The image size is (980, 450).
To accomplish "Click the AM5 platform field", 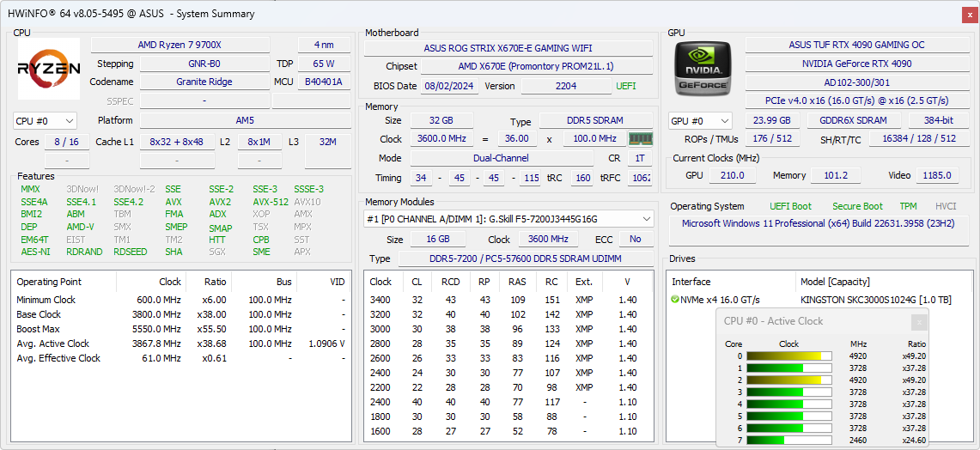I will coord(245,120).
